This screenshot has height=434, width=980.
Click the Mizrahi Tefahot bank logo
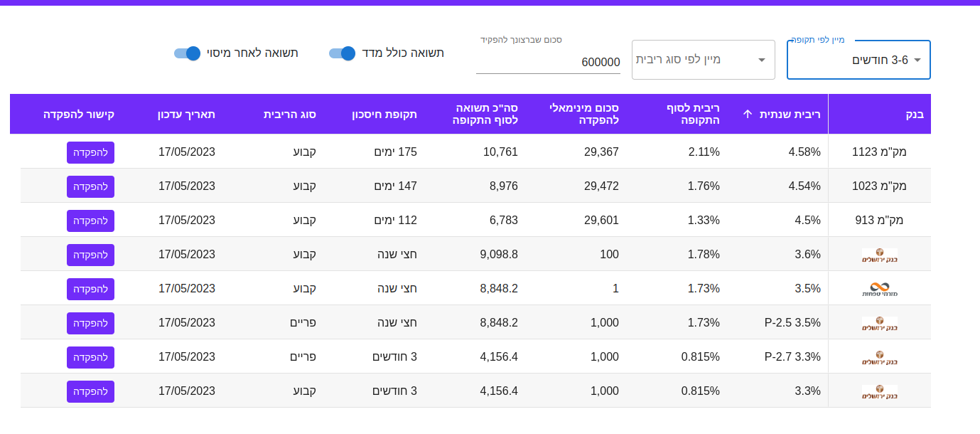pos(879,290)
